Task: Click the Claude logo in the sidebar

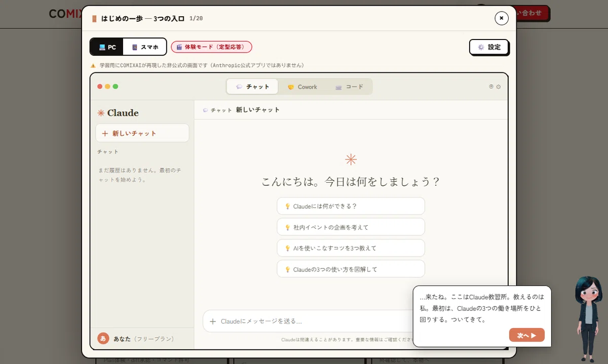Action: point(118,113)
